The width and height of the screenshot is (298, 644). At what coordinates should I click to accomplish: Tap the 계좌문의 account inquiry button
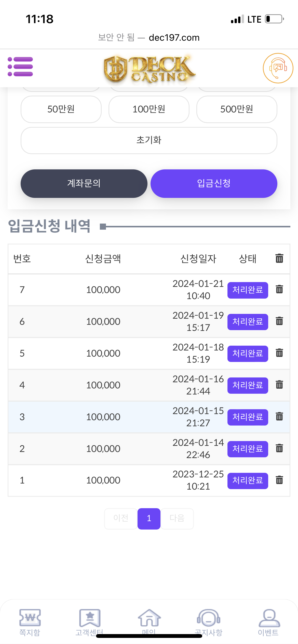pyautogui.click(x=84, y=183)
